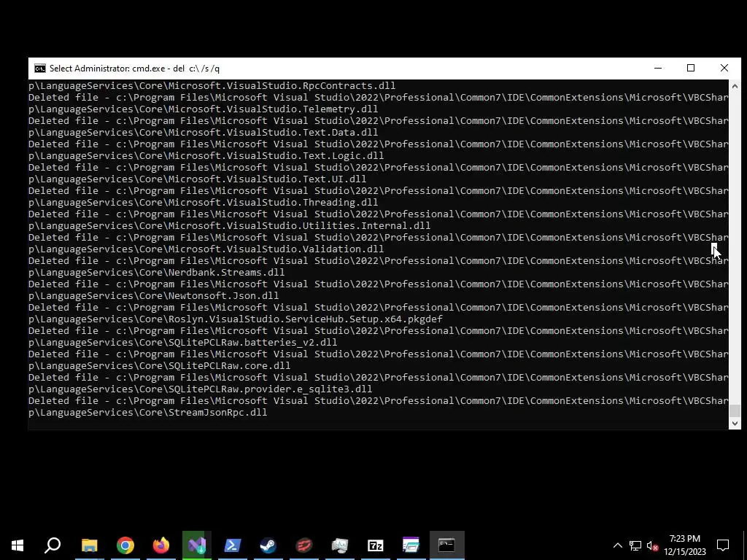Close the cmd.exe window
Screen dimensions: 747x560
[x=724, y=68]
